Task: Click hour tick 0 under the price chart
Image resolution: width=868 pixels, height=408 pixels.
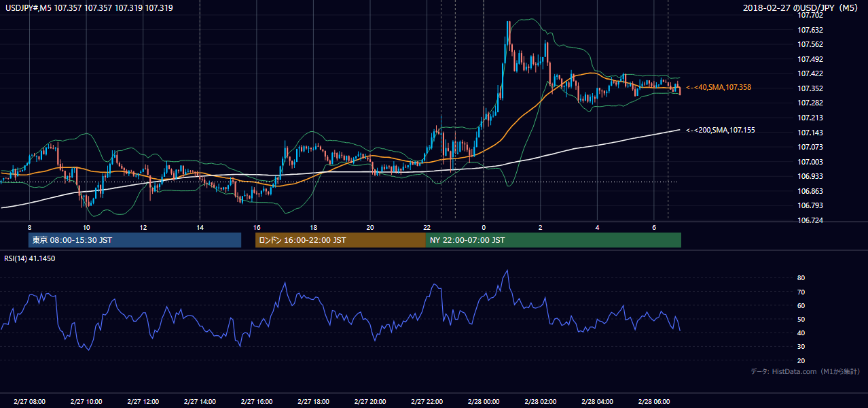Action: coord(484,227)
